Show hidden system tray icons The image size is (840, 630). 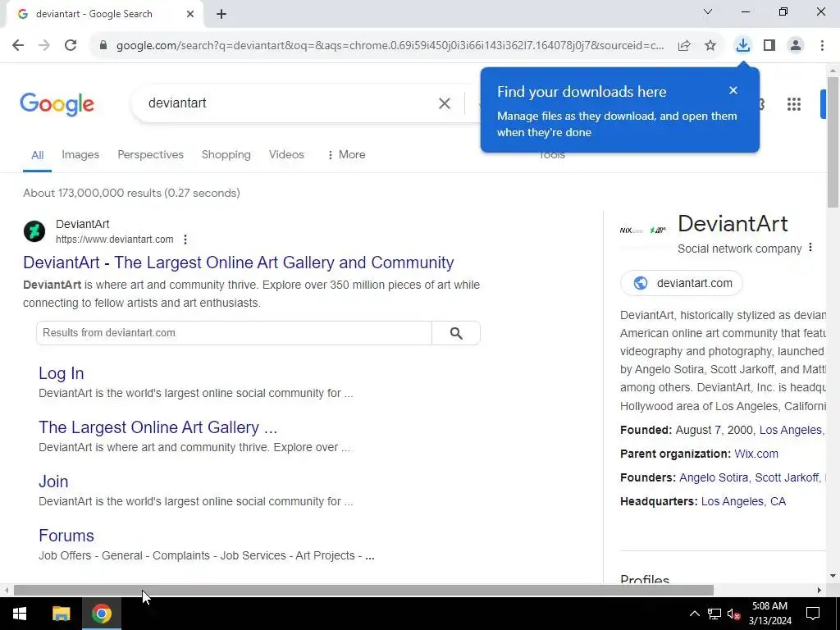[x=694, y=614]
